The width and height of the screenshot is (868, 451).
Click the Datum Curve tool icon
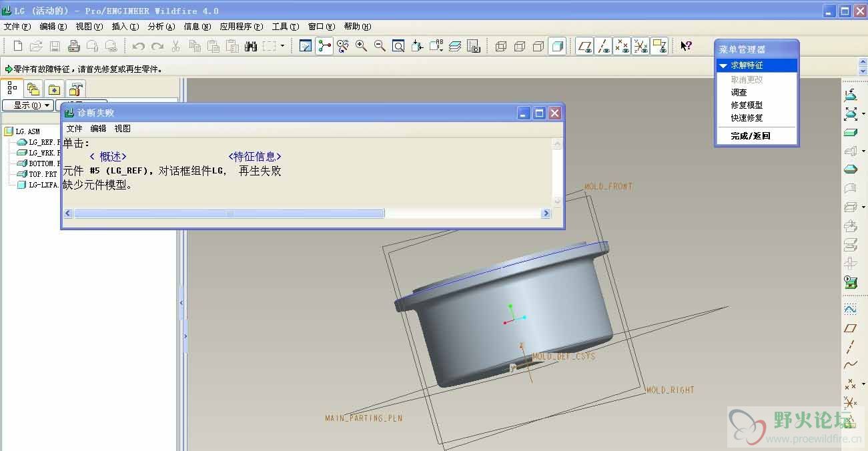click(850, 366)
